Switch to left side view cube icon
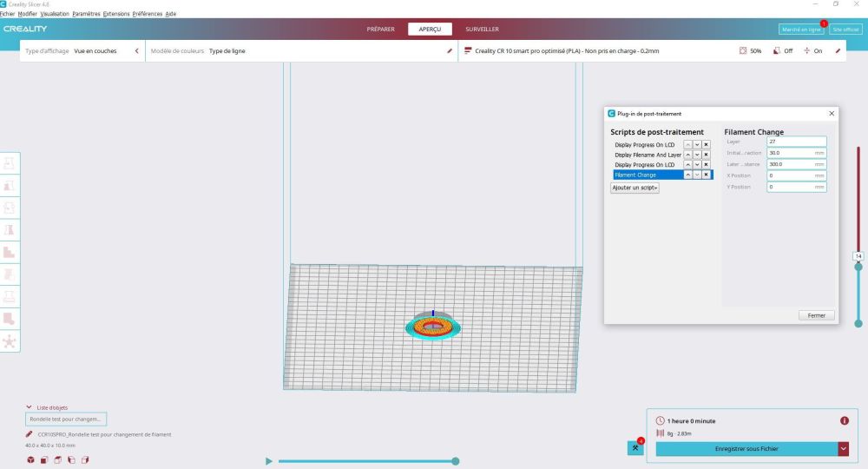The width and height of the screenshot is (868, 469). coord(71,459)
